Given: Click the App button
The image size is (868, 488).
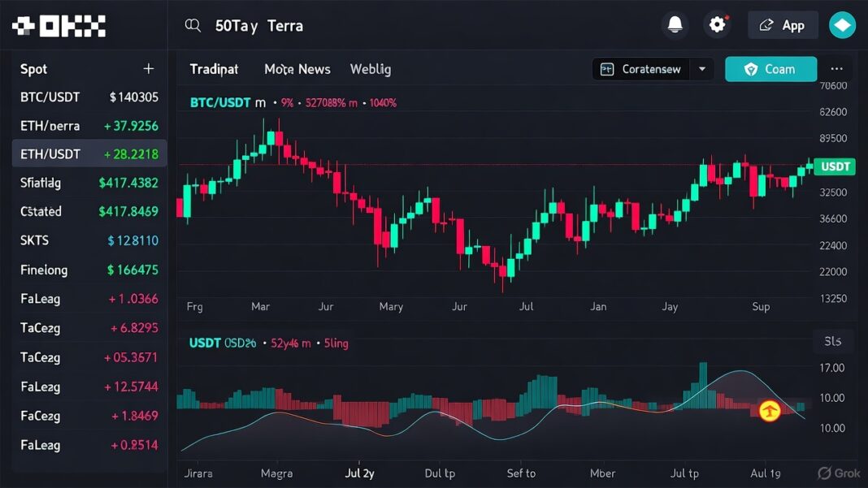Looking at the screenshot, I should pos(782,25).
